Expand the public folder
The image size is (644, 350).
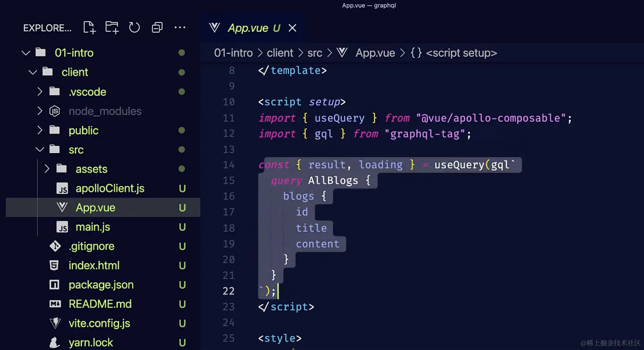pos(40,130)
